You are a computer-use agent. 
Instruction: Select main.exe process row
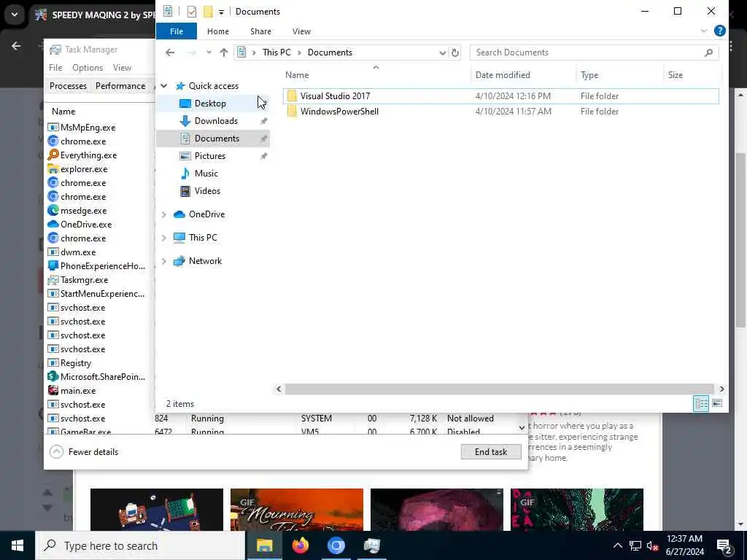tap(78, 391)
